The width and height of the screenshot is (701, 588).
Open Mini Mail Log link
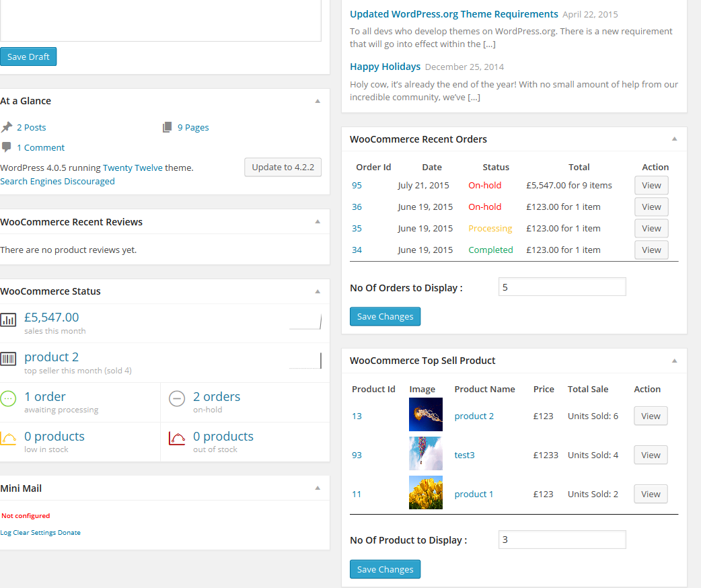(5, 533)
